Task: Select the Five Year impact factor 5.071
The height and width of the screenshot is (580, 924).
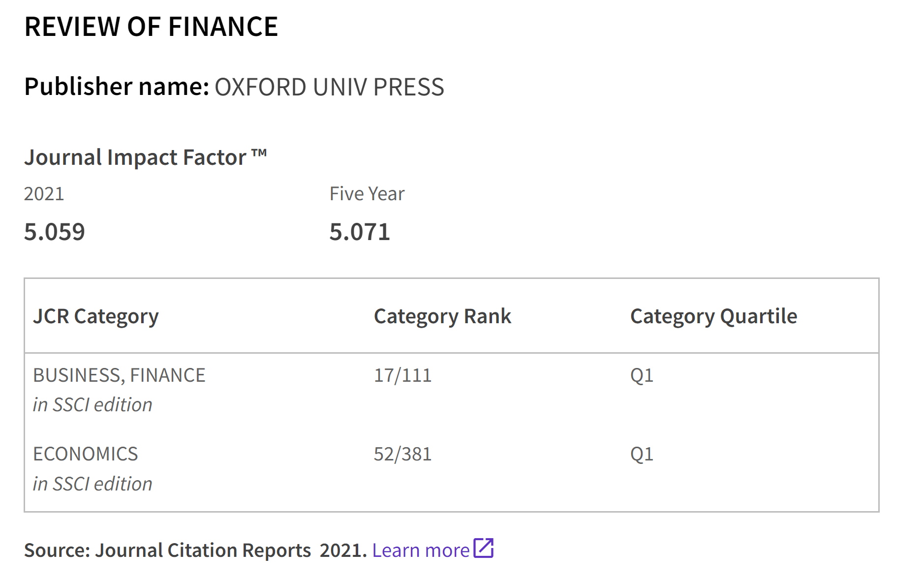Action: coord(360,232)
